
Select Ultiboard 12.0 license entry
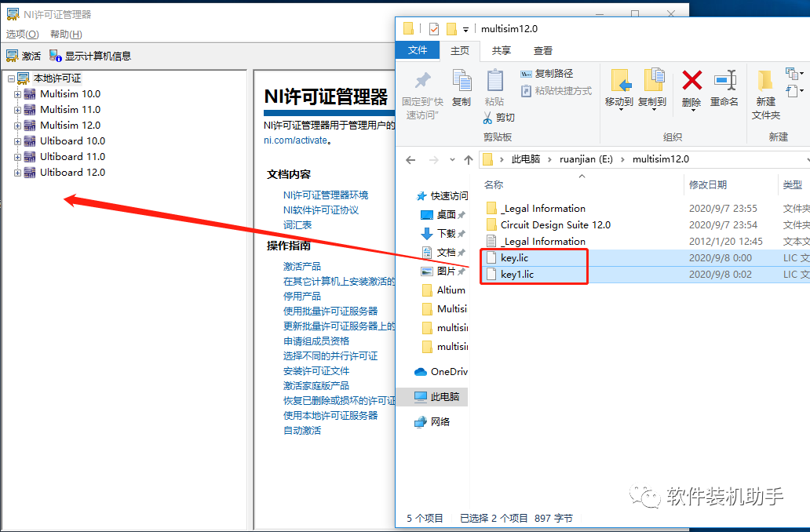[x=72, y=173]
